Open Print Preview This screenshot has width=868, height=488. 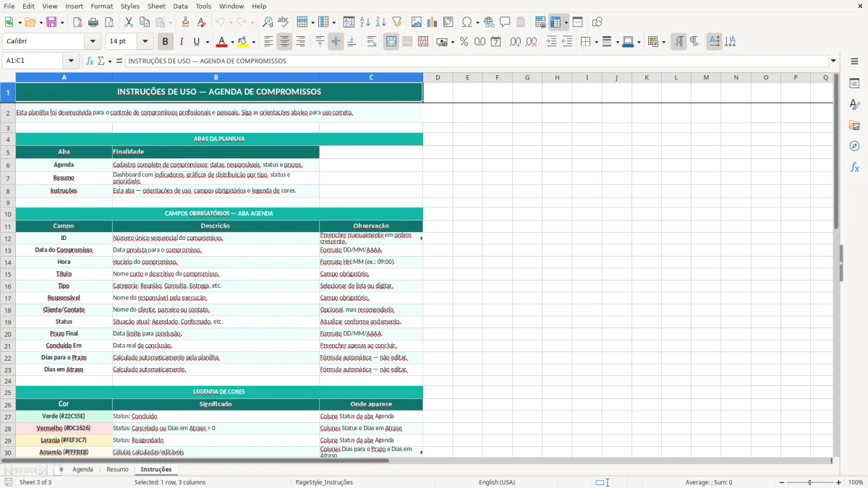(x=109, y=22)
